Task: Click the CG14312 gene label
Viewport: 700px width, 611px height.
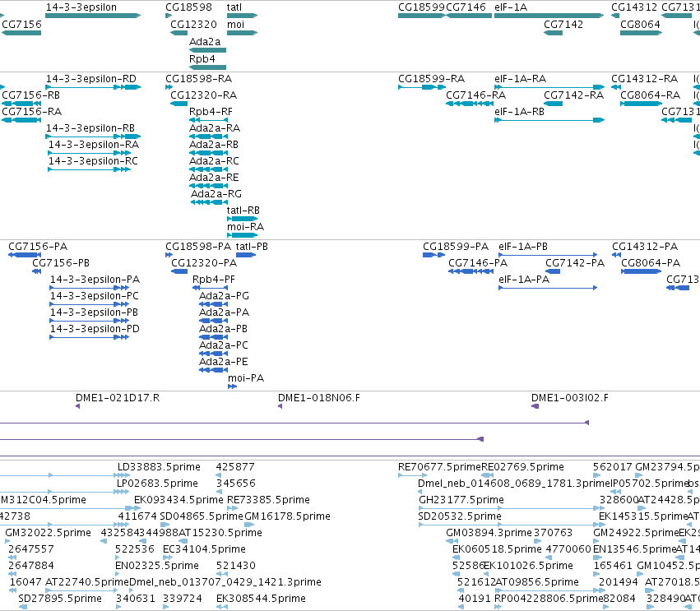Action: tap(634, 7)
